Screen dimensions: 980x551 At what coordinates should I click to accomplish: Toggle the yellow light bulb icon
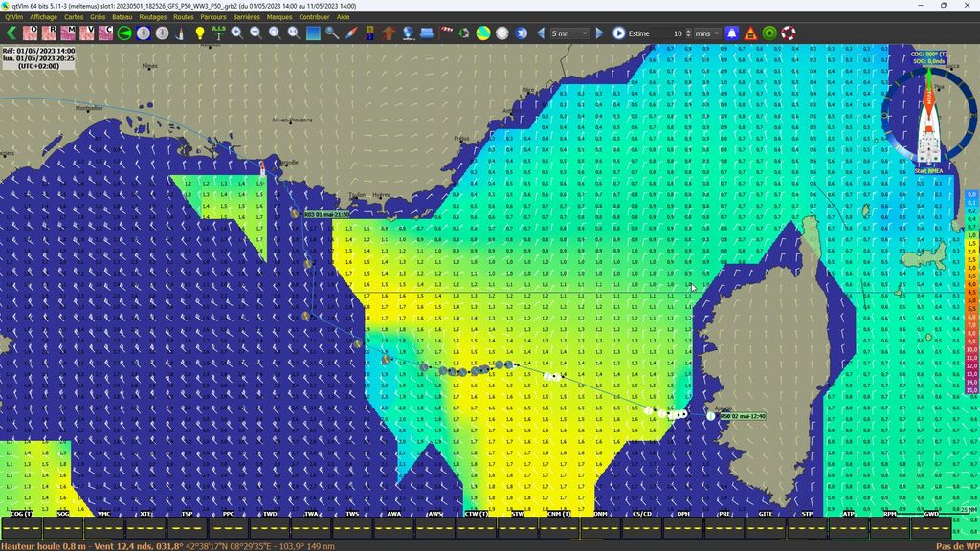click(x=199, y=33)
